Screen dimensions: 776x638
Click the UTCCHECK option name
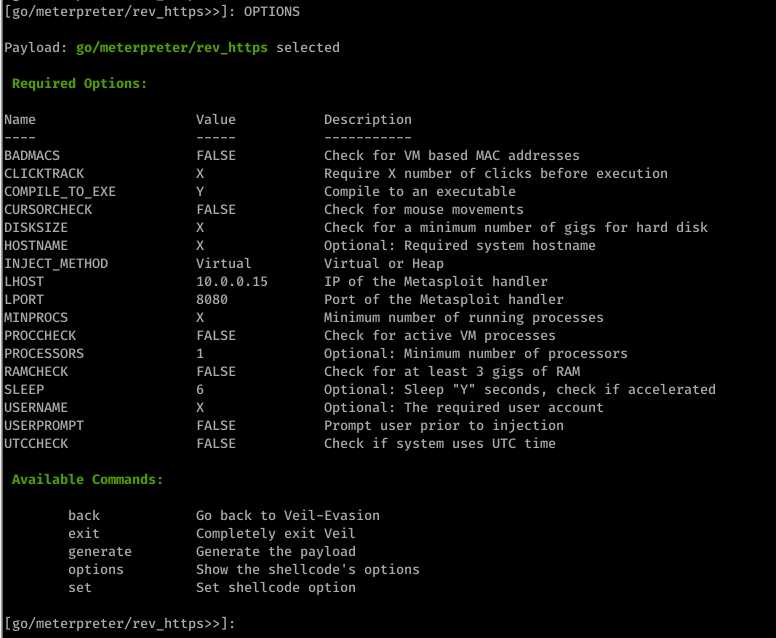coord(36,443)
